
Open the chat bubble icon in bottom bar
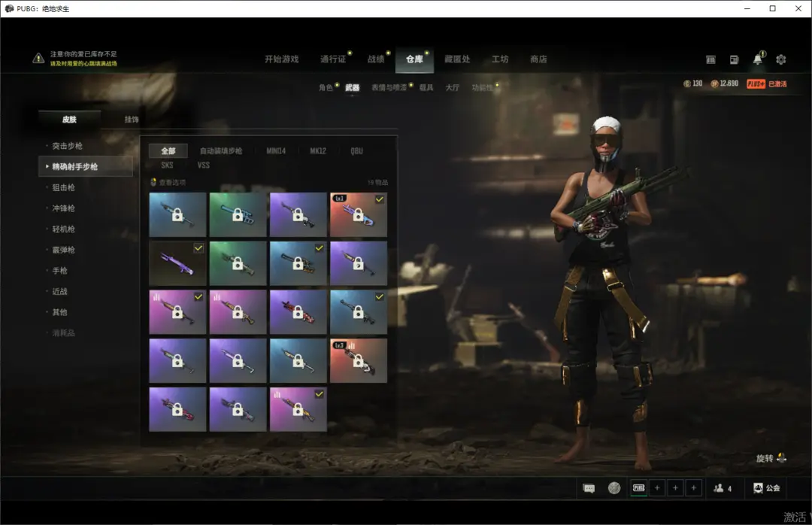(x=589, y=488)
